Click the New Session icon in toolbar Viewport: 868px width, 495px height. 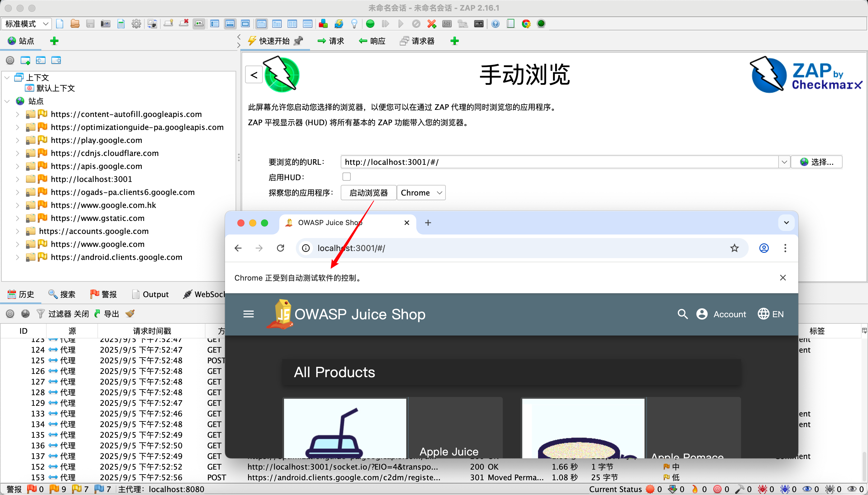[60, 24]
